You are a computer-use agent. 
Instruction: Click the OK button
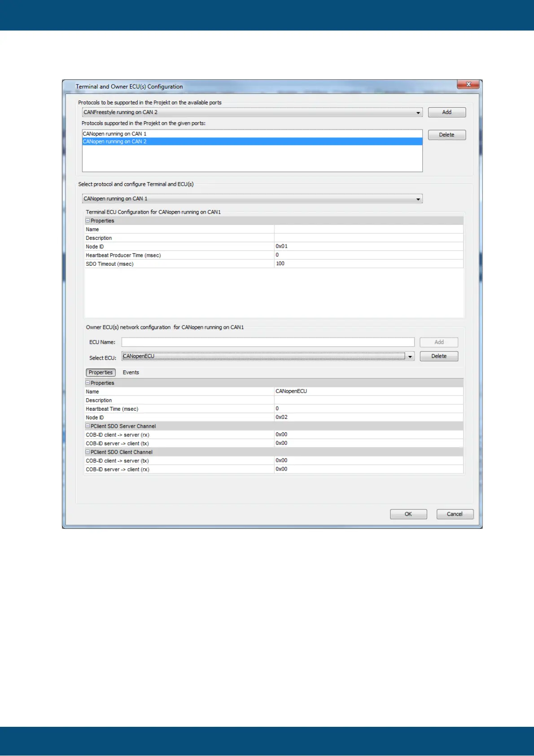[408, 514]
